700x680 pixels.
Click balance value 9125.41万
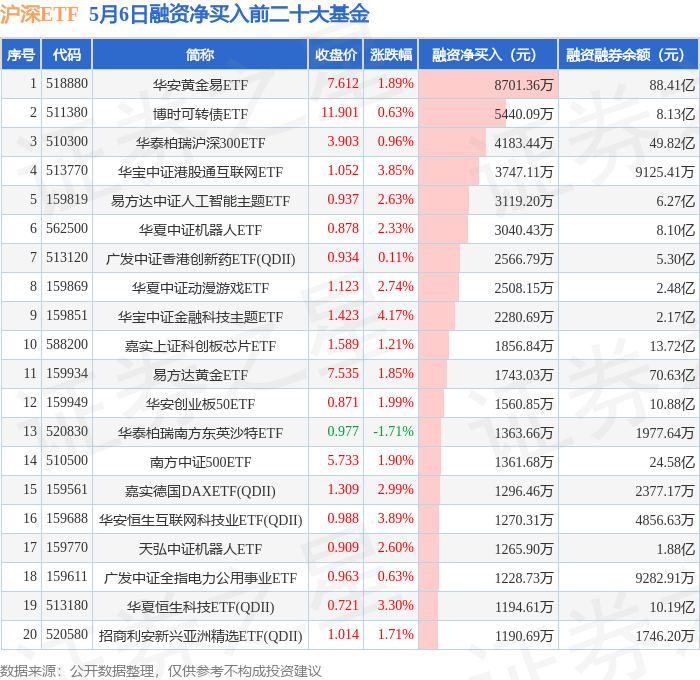tap(665, 172)
